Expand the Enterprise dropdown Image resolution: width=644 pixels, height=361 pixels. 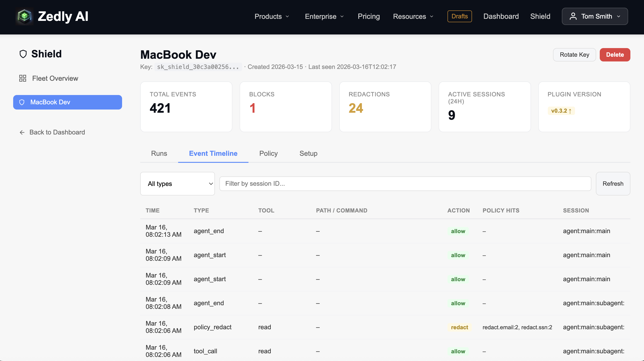point(324,17)
